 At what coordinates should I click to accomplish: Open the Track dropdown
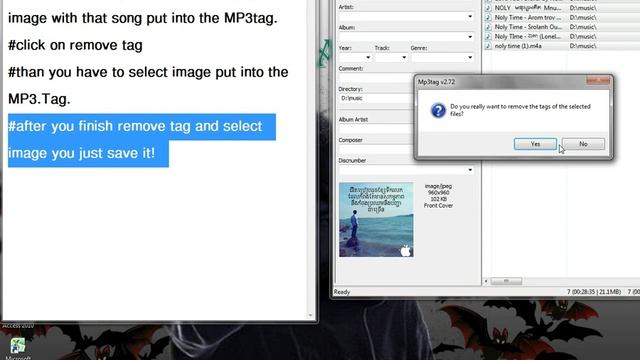404,58
